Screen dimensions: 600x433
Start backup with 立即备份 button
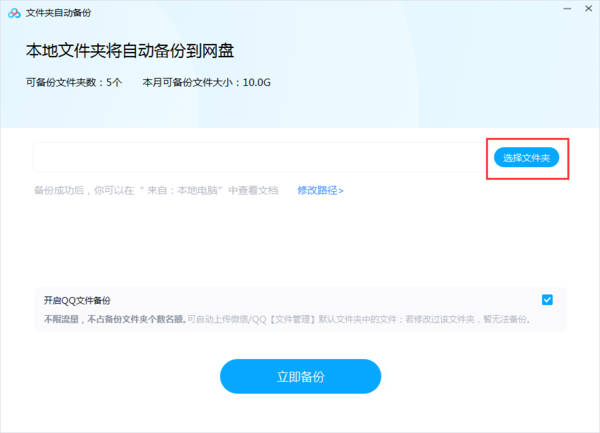300,376
